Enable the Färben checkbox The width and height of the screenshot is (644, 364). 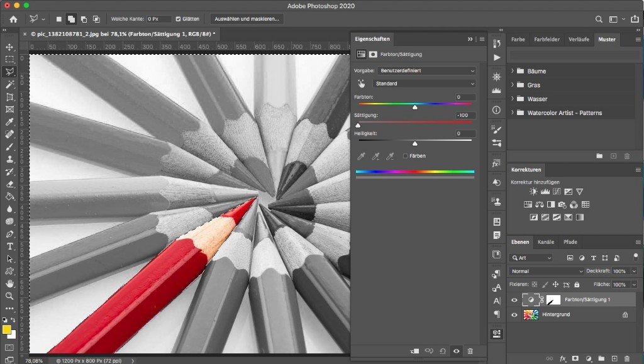coord(406,156)
